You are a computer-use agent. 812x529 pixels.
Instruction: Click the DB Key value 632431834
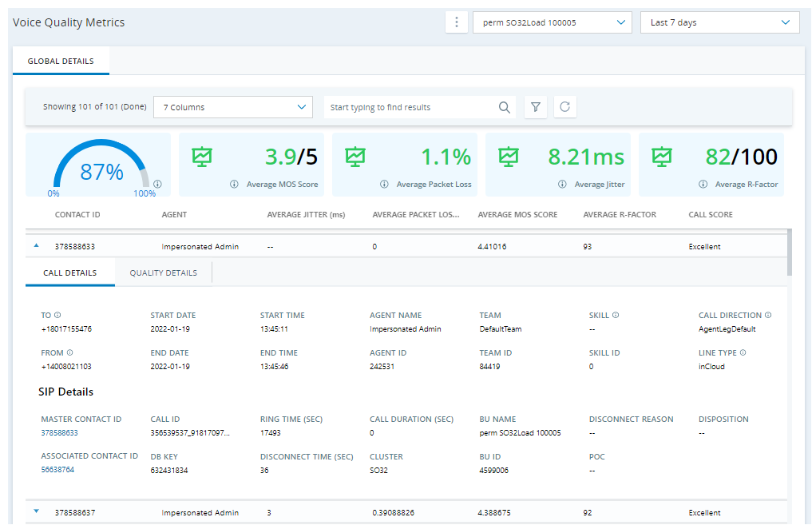pyautogui.click(x=169, y=471)
